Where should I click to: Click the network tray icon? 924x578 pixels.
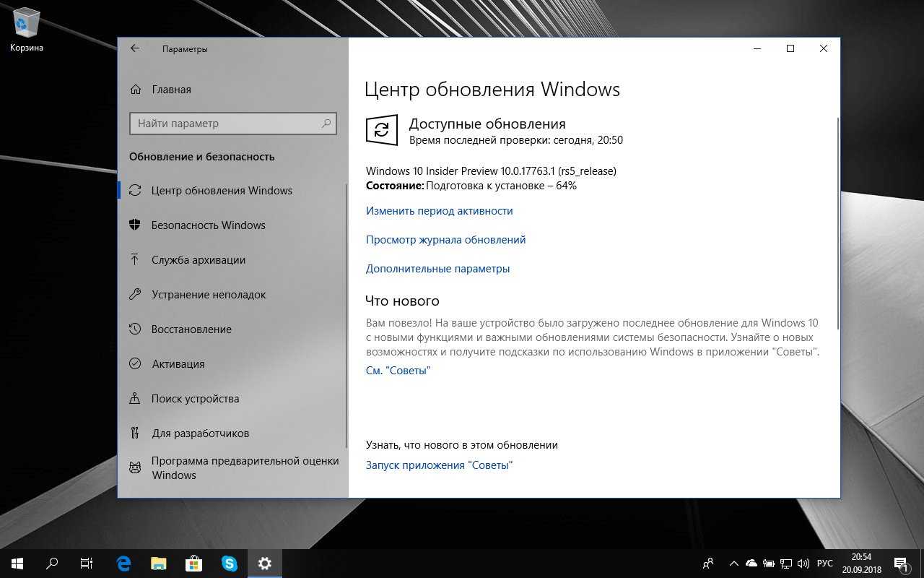[786, 564]
